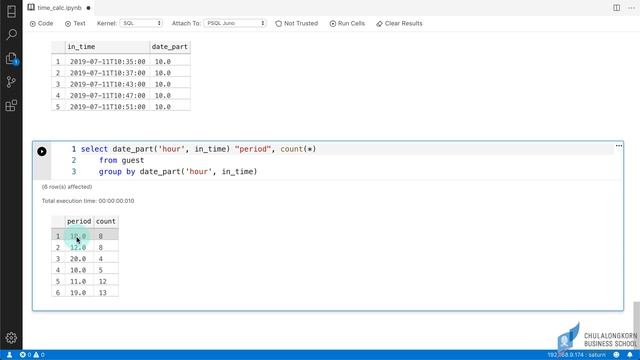Click the server connection in the status bar
Viewport: 640px width, 360px height.
576,355
